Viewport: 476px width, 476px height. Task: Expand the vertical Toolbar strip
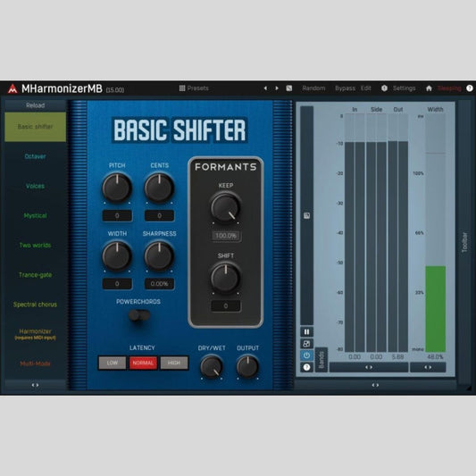coord(464,242)
